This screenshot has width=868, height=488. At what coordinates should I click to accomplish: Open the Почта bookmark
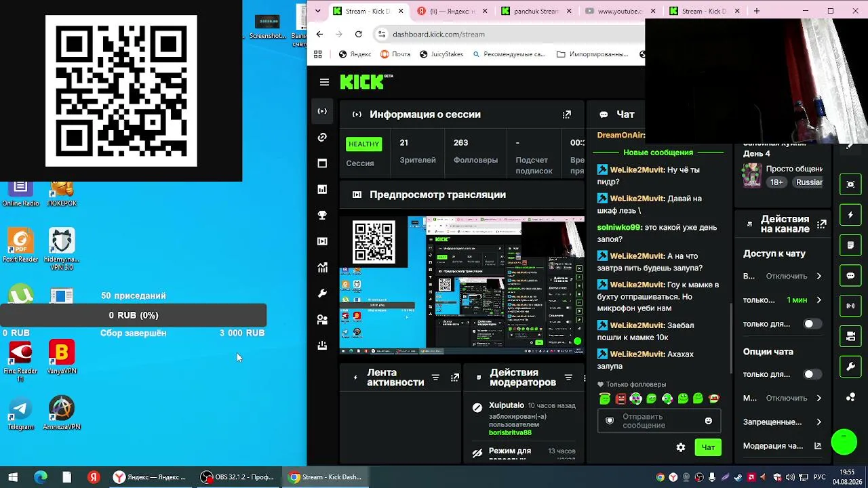click(395, 54)
